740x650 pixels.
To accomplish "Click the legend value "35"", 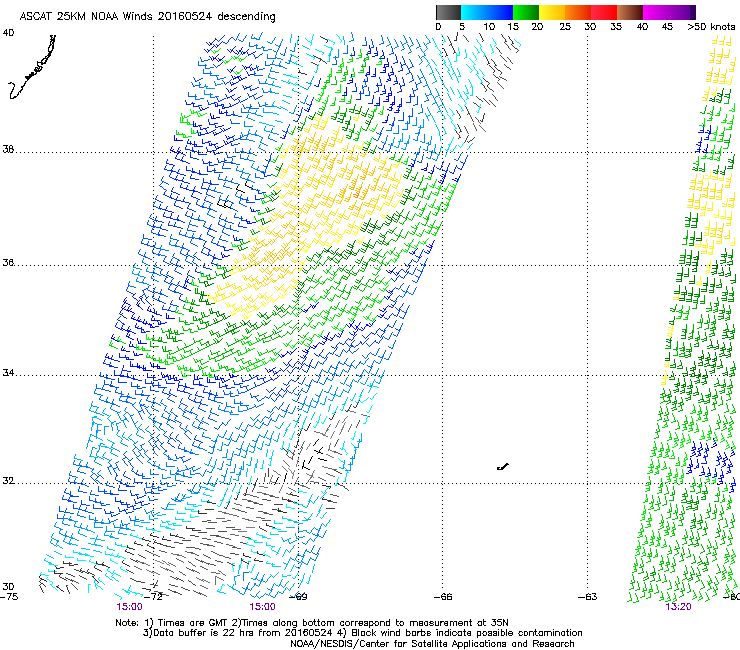I will 616,27.
